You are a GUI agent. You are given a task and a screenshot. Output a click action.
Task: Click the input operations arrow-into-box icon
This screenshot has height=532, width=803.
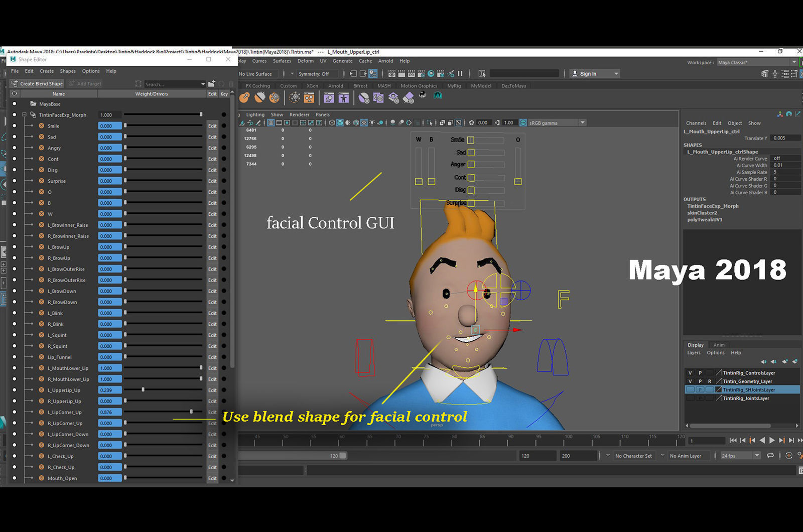pyautogui.click(x=353, y=74)
